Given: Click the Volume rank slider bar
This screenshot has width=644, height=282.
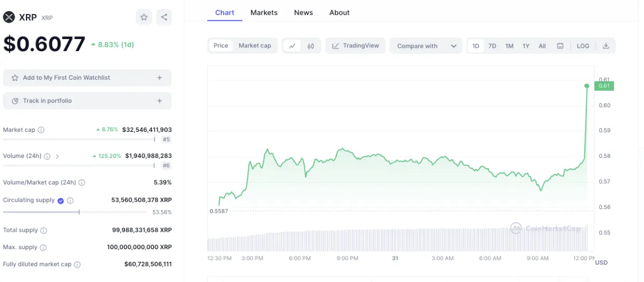Looking at the screenshot, I should point(79,165).
